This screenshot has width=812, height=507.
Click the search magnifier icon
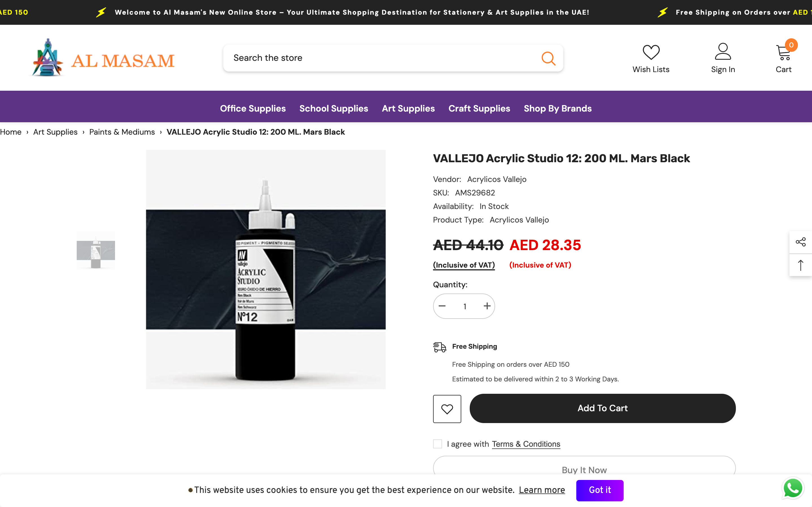548,58
